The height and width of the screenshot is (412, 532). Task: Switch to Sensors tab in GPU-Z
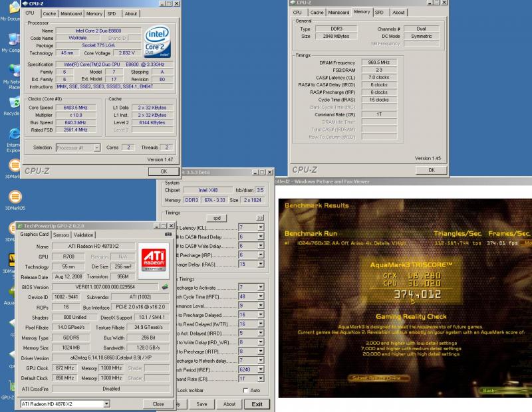pos(61,235)
